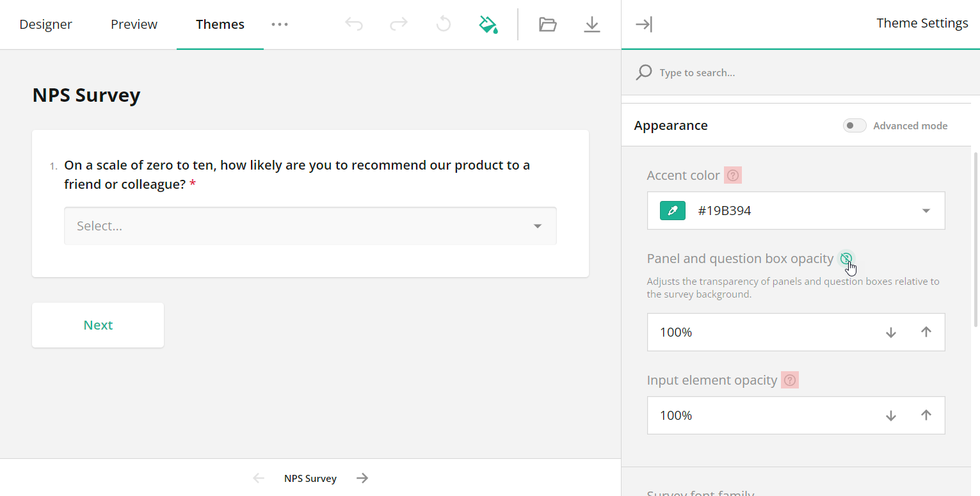The image size is (980, 496).
Task: Click the open folder import icon
Action: (x=547, y=24)
